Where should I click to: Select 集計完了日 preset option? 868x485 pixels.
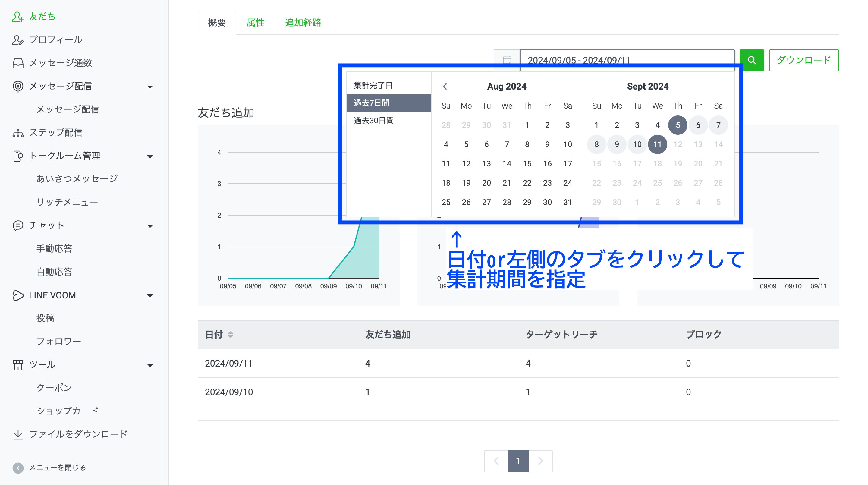[x=373, y=85]
